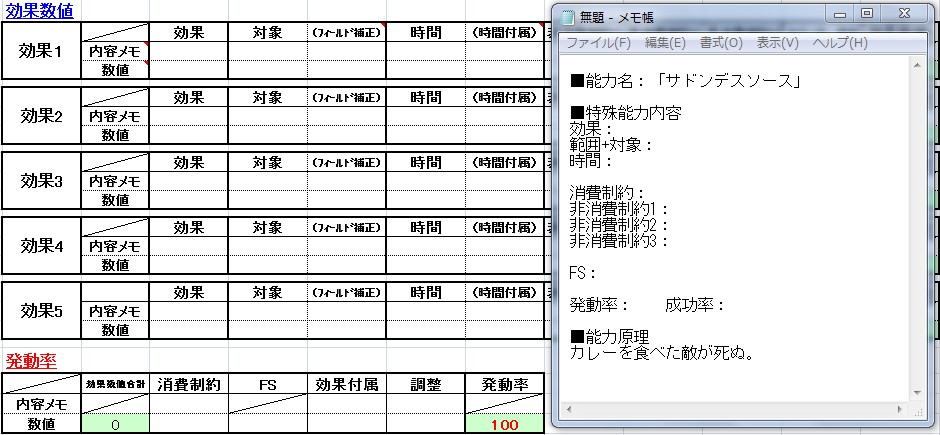The image size is (940, 435).
Task: Open the 表示(V) menu in Notepad
Action: [x=777, y=43]
